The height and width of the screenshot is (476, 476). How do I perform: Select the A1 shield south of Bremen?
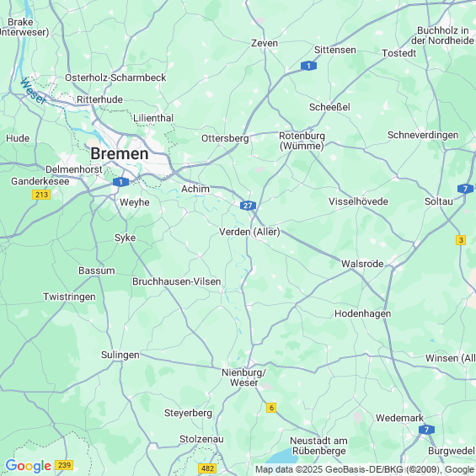[120, 182]
